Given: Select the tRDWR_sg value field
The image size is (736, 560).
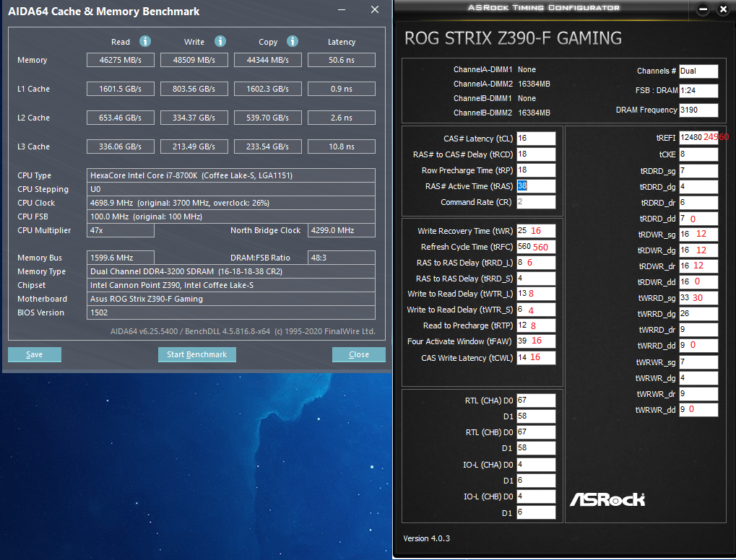Looking at the screenshot, I should point(698,234).
